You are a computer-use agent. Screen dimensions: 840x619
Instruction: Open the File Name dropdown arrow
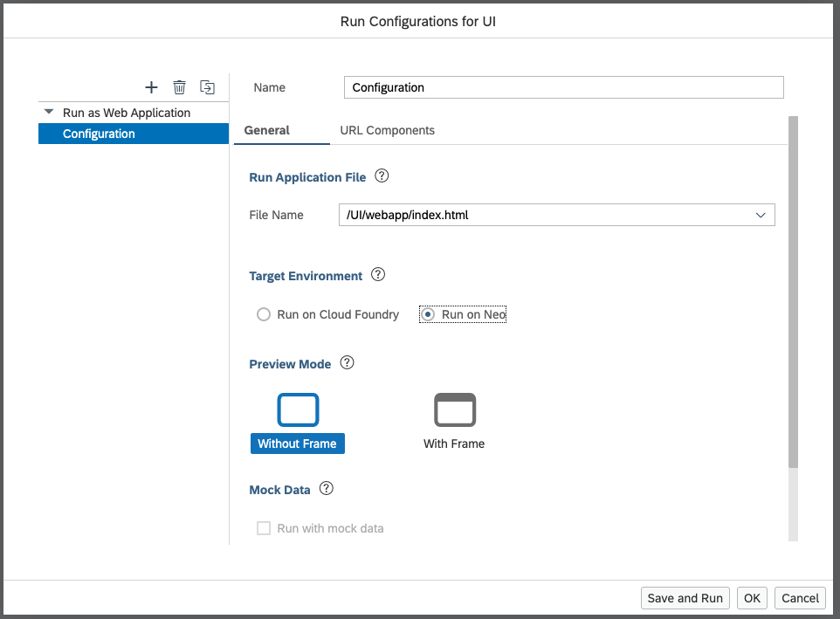coord(761,216)
